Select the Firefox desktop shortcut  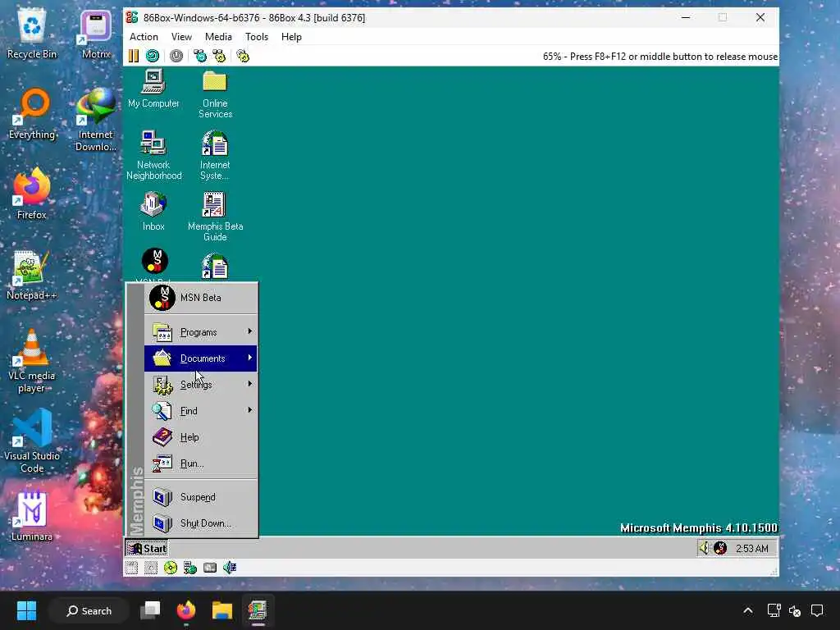pos(32,195)
